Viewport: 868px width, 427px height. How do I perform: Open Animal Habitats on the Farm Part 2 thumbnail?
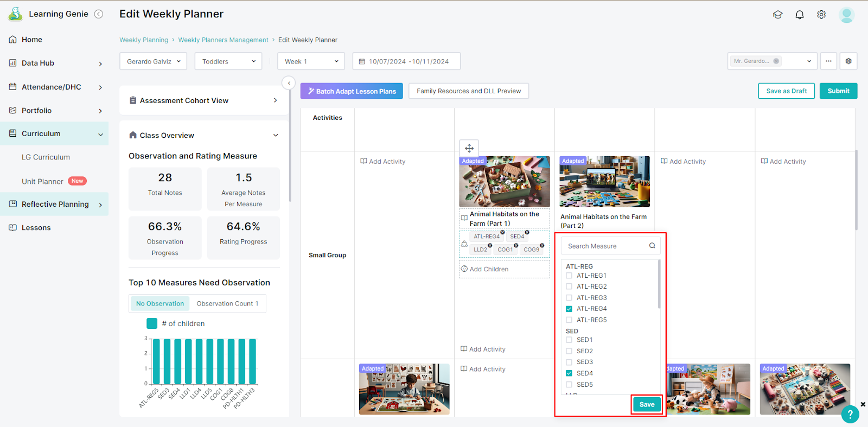[x=604, y=182]
